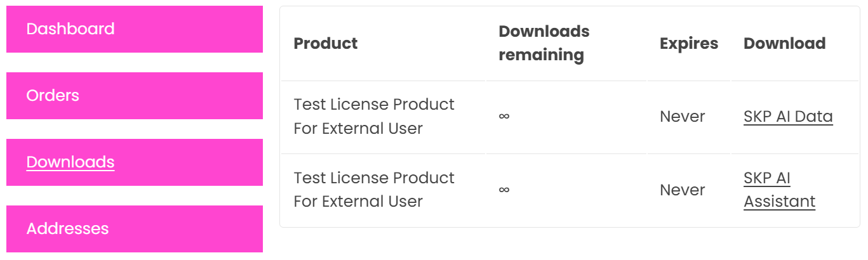Image resolution: width=868 pixels, height=260 pixels.
Task: Open the Dashboard sidebar menu item
Action: [x=70, y=29]
